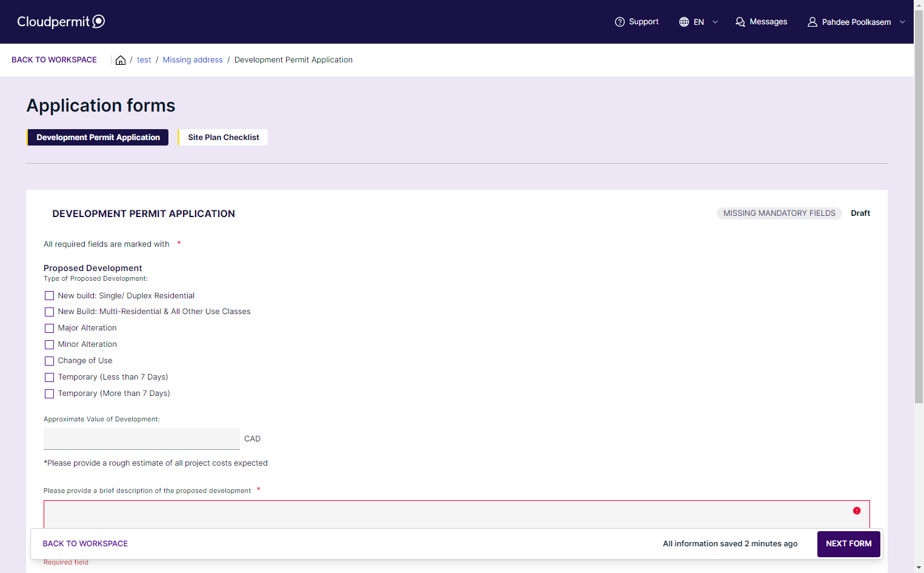Screen dimensions: 924x573
Task: Click the Approximate Value of Development input
Action: pyautogui.click(x=142, y=439)
